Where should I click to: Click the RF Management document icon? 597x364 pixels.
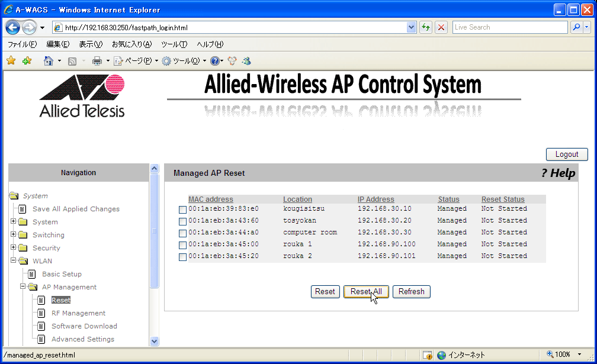41,313
